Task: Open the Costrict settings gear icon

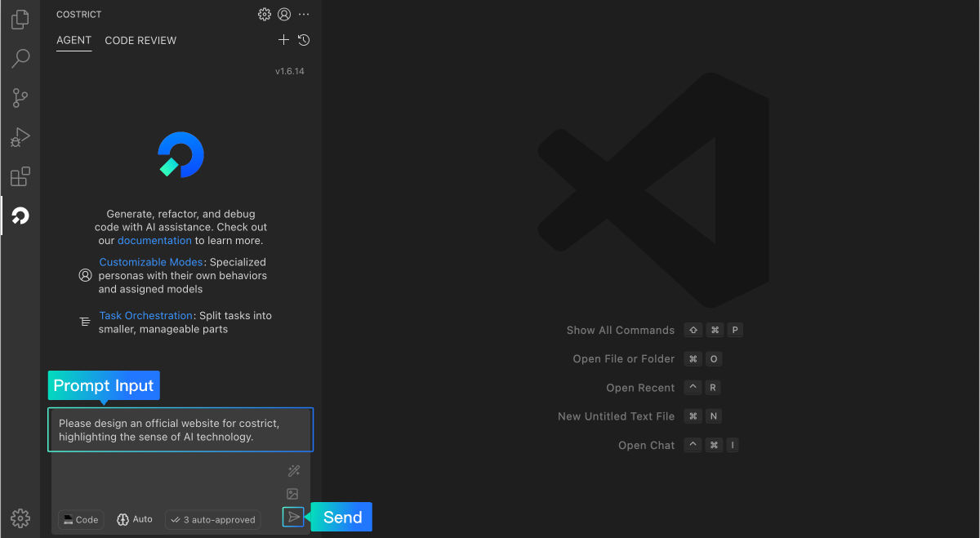Action: 264,14
